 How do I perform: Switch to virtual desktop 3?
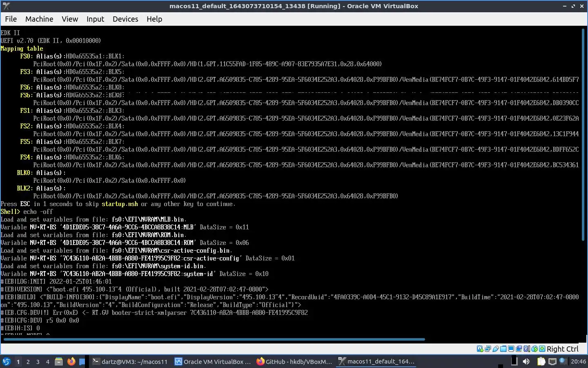click(x=38, y=361)
